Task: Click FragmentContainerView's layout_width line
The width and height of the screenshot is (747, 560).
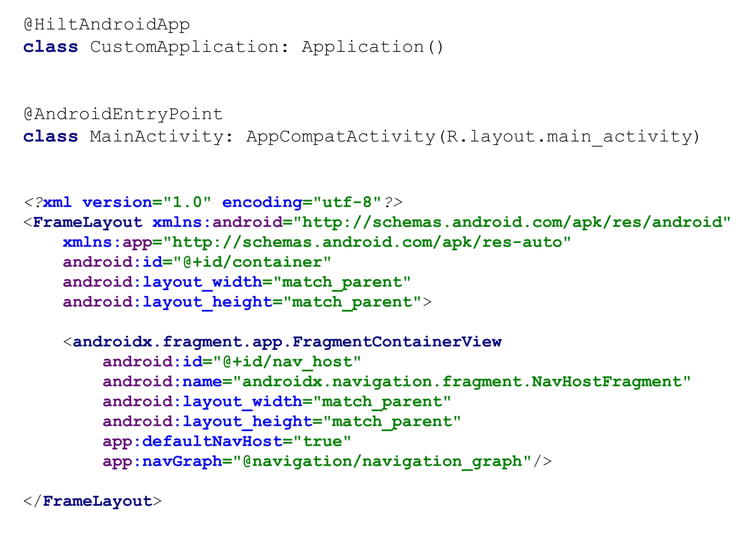Action: (277, 402)
